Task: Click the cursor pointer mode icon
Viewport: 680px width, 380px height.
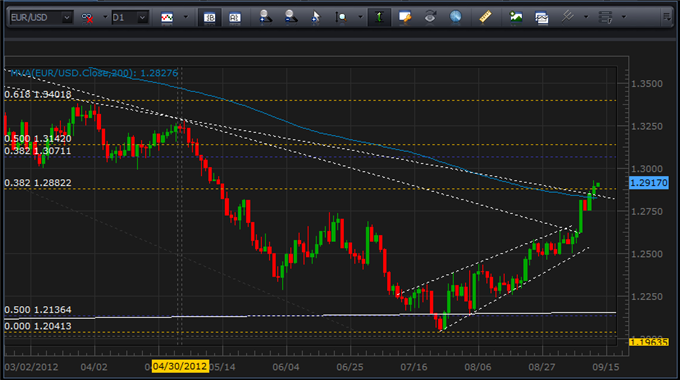Action: (316, 17)
